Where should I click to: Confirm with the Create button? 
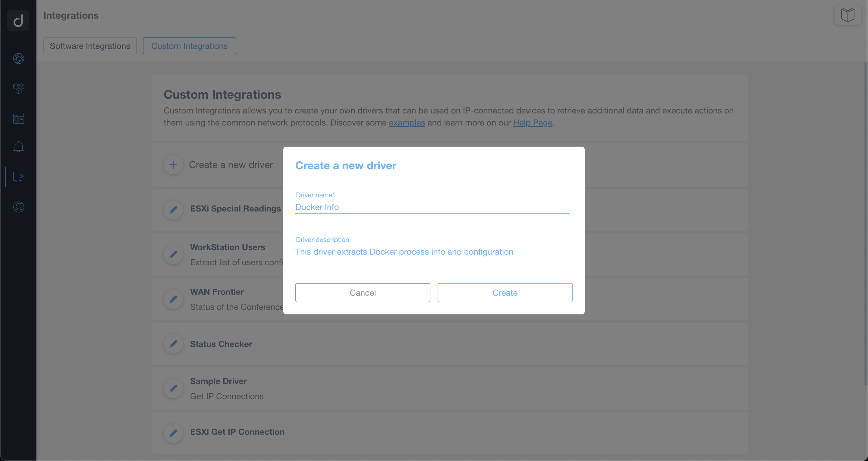(505, 292)
